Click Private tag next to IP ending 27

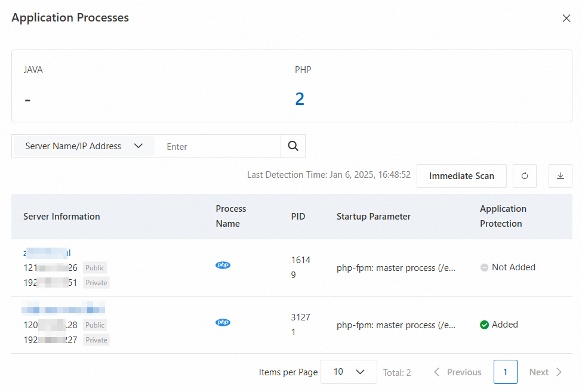pyautogui.click(x=97, y=340)
